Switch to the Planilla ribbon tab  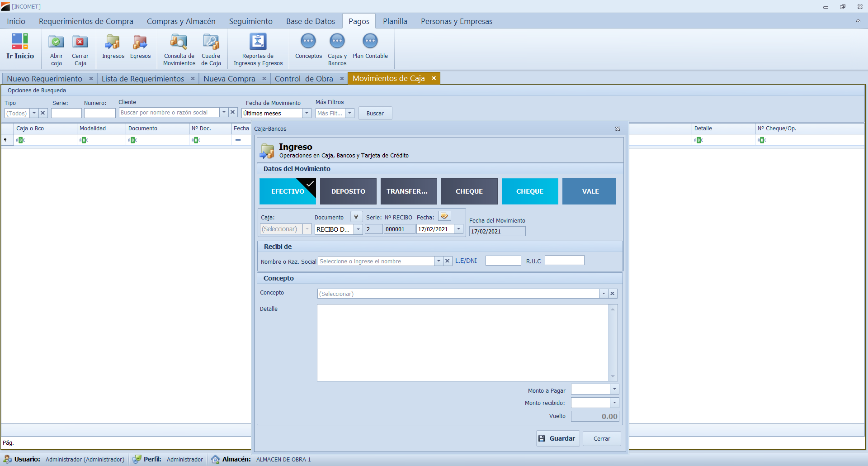click(395, 21)
